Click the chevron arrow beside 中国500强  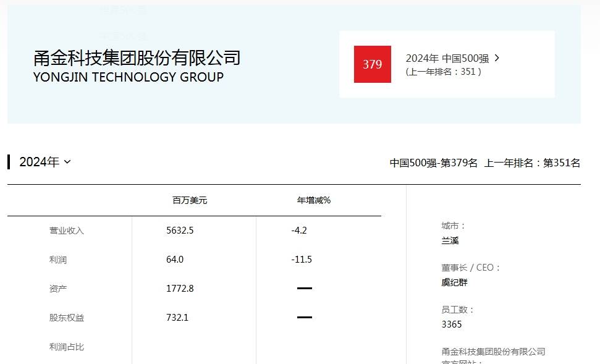(x=497, y=58)
